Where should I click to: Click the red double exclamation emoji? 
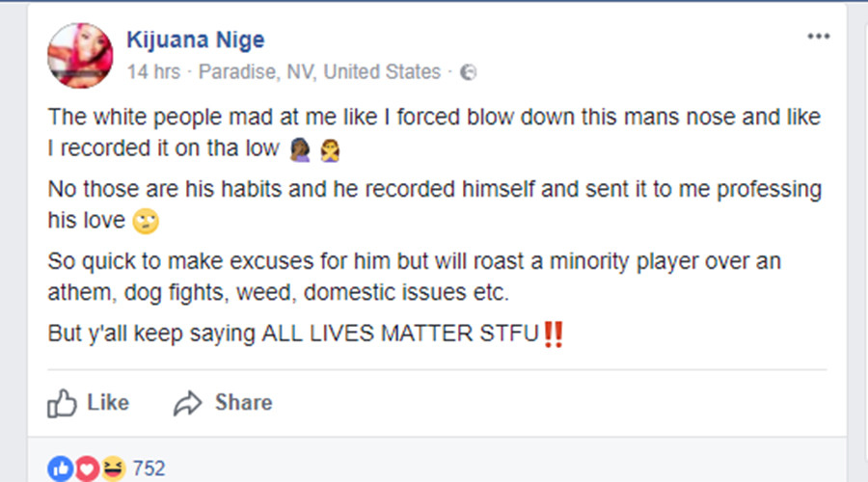pyautogui.click(x=553, y=335)
